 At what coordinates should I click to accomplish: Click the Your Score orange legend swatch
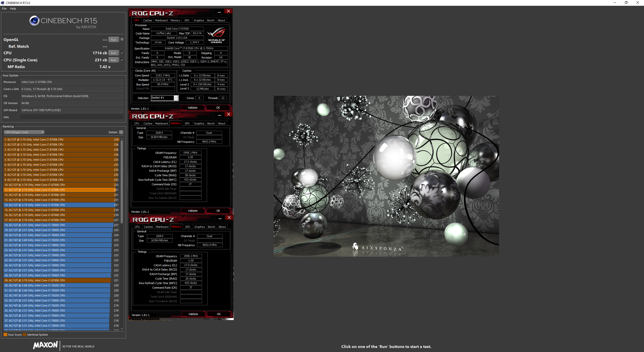tap(5, 335)
